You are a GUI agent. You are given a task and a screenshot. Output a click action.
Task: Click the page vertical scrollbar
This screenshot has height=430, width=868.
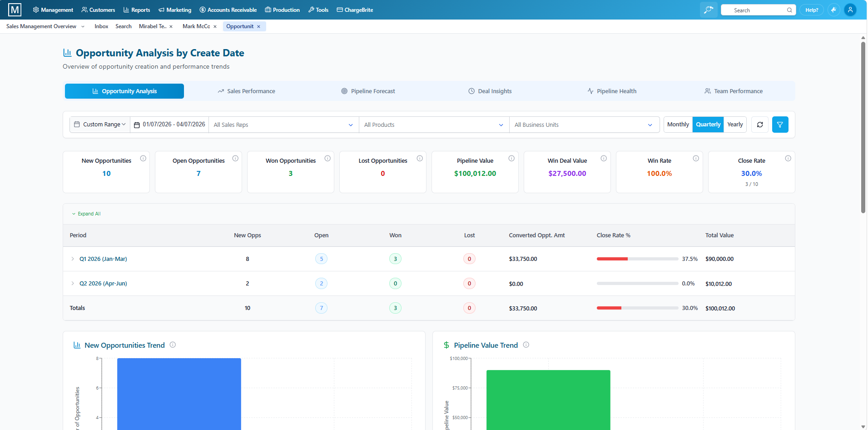pos(863,127)
